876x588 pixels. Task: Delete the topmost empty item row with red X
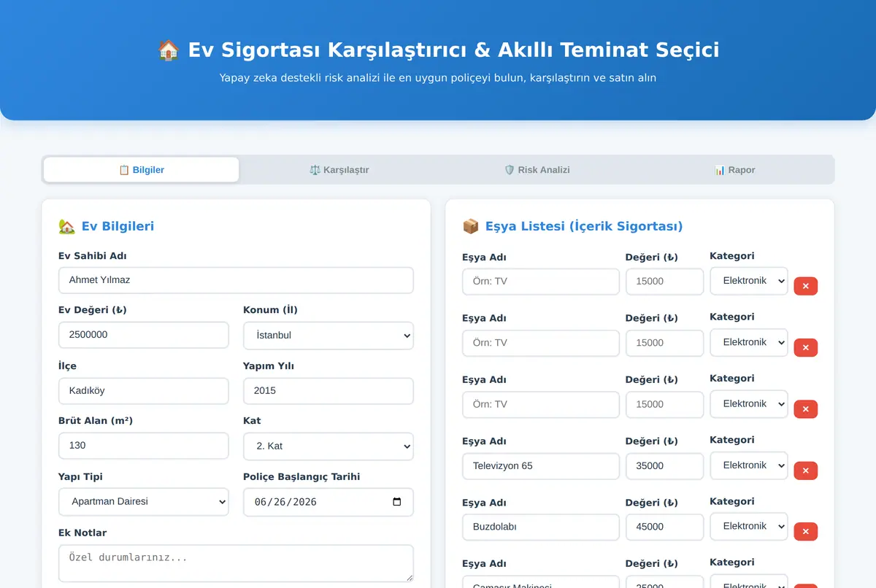tap(806, 286)
